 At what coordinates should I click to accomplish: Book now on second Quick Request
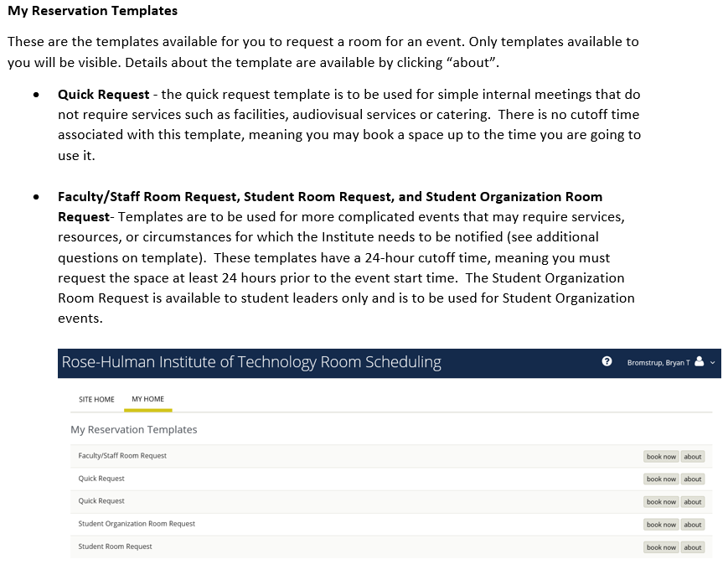(x=661, y=501)
